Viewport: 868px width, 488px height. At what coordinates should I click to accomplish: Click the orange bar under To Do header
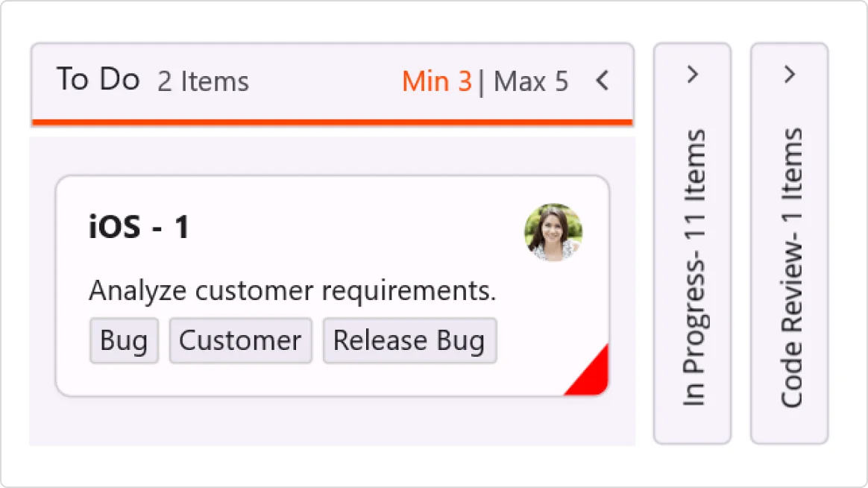click(x=332, y=122)
